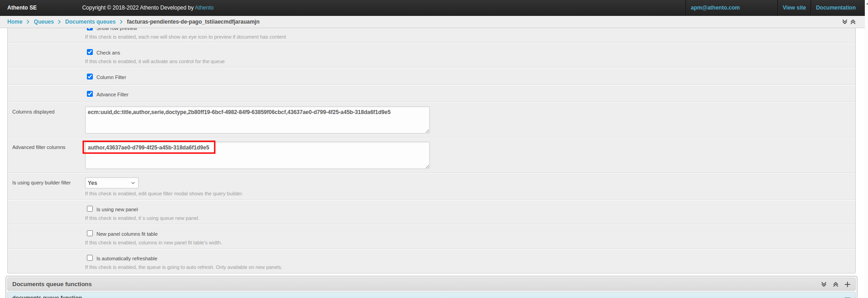The width and height of the screenshot is (868, 298).
Task: Enable Is automatically refreshable checkbox
Action: click(90, 258)
